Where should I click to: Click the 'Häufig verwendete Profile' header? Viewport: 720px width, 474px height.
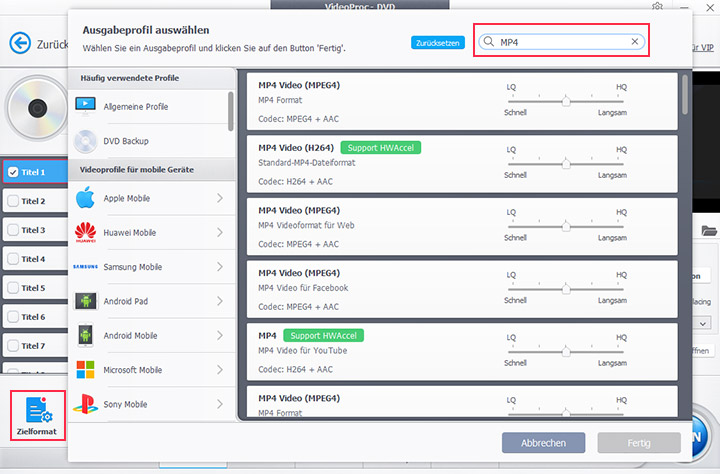(x=130, y=78)
